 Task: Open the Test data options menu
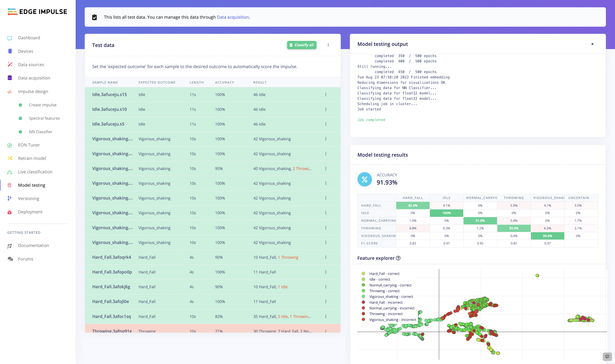(x=328, y=45)
